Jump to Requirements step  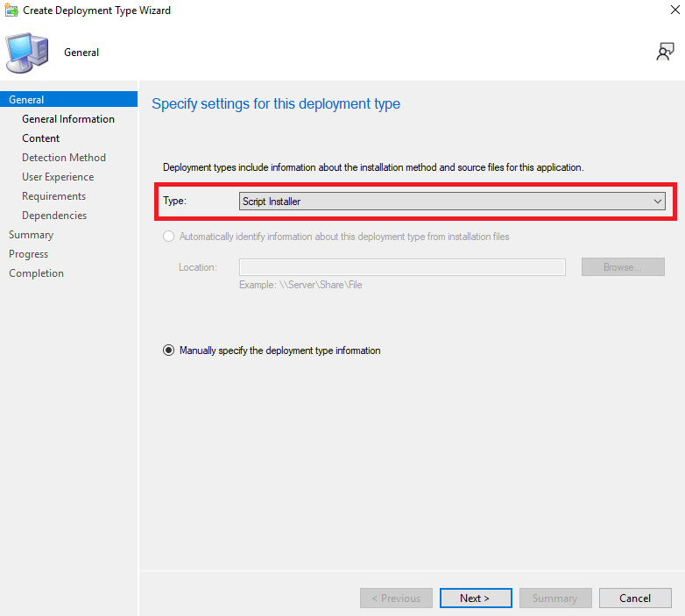53,196
